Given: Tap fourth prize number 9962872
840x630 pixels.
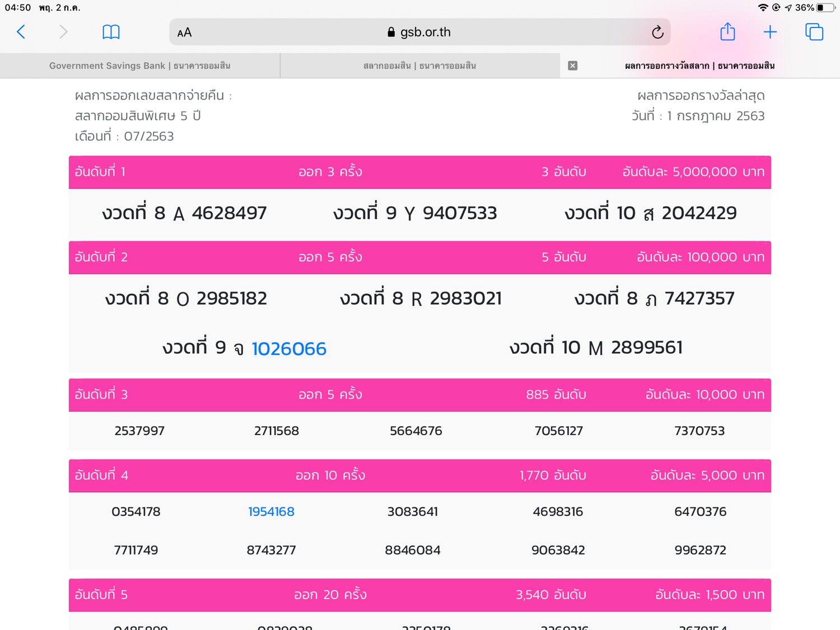Looking at the screenshot, I should tap(701, 550).
